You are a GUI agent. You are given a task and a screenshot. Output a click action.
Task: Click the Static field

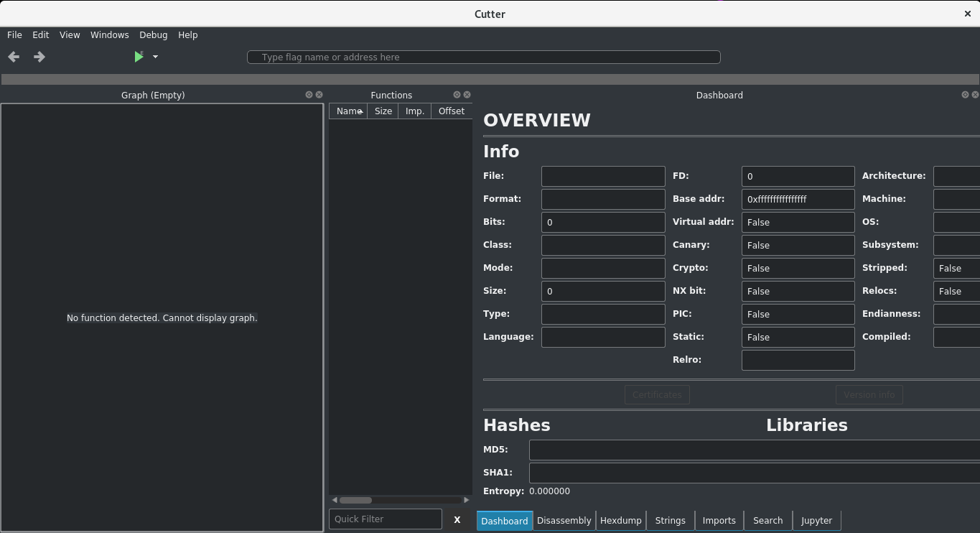click(x=798, y=337)
